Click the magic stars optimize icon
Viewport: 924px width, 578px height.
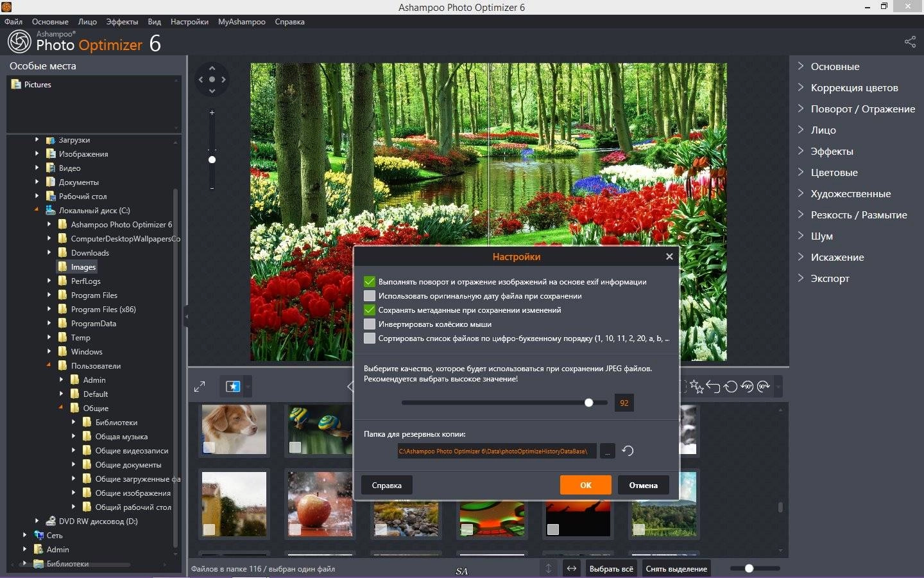coord(697,387)
